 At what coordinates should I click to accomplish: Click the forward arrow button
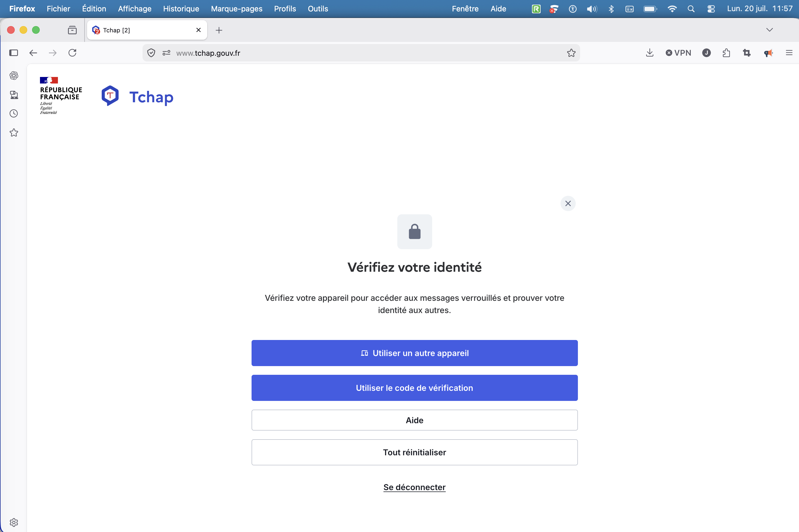[52, 53]
